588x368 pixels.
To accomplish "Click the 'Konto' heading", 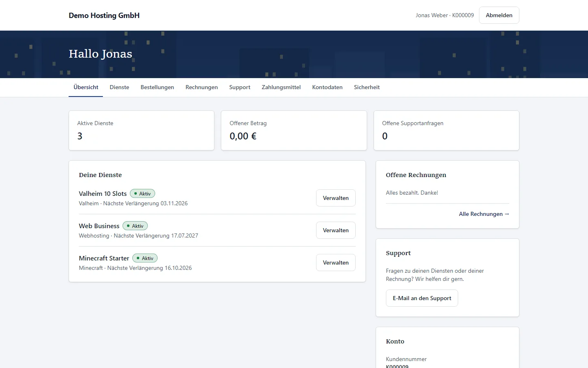I will pos(395,341).
